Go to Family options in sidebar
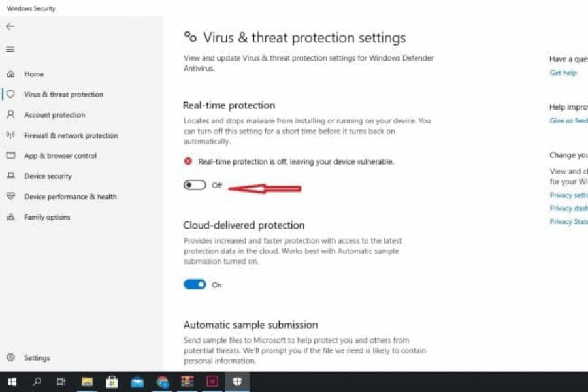Screen dimensions: 588x392 47,217
